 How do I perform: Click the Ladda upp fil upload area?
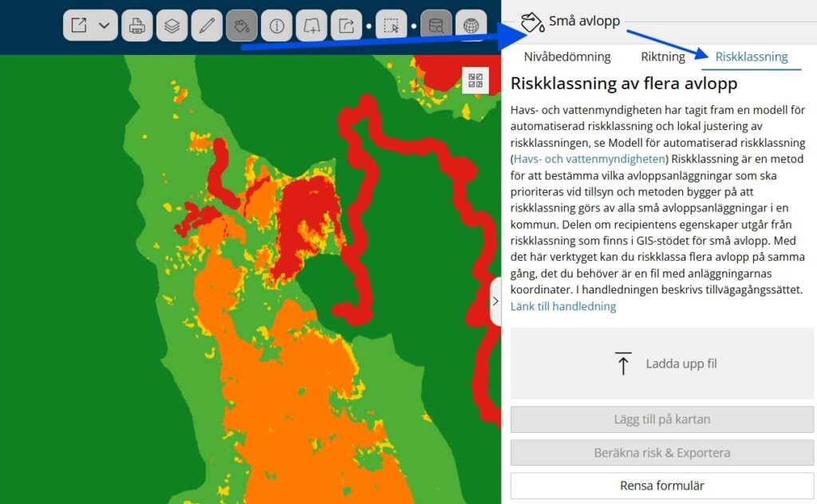tap(662, 364)
